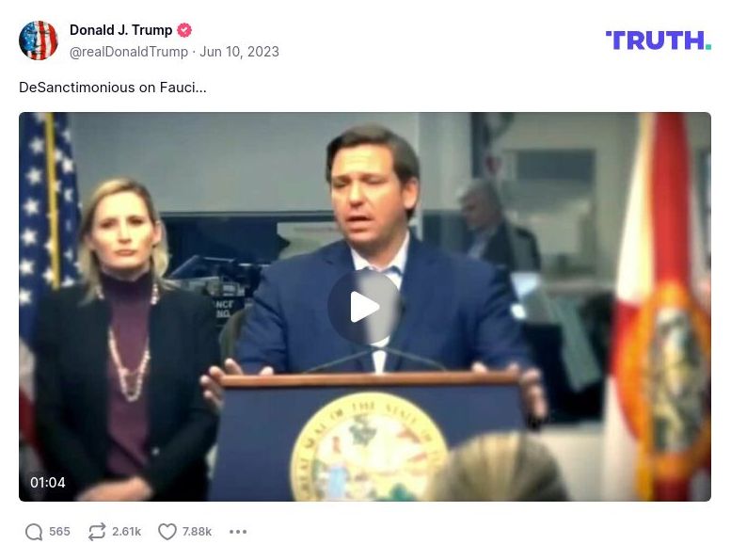731x560 pixels.
Task: Click the 565 replies count
Action: 59,532
